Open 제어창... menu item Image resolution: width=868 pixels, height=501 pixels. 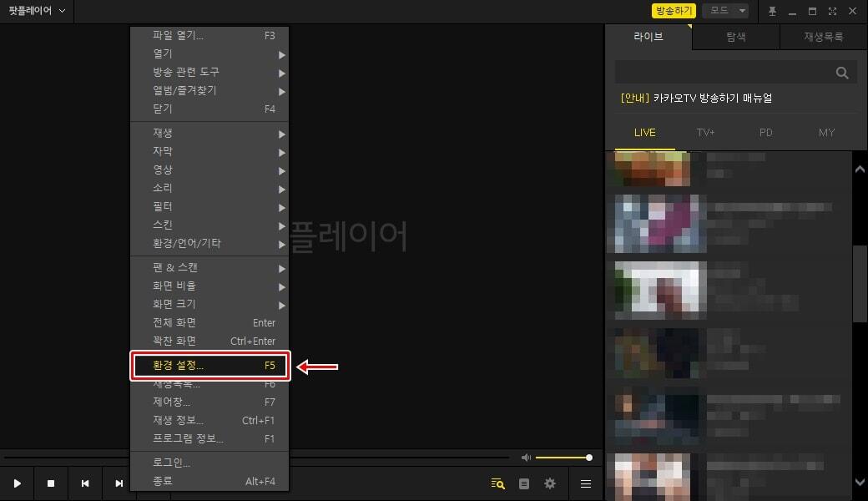click(x=209, y=402)
